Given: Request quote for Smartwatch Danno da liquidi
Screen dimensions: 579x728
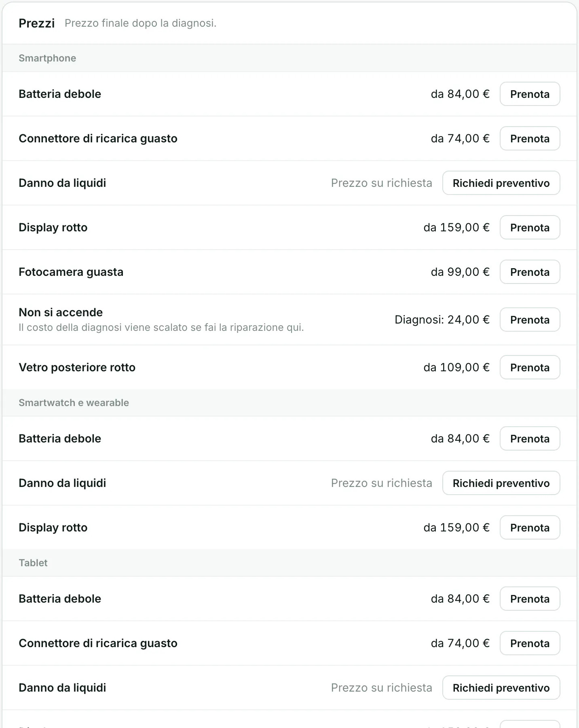Looking at the screenshot, I should (501, 483).
